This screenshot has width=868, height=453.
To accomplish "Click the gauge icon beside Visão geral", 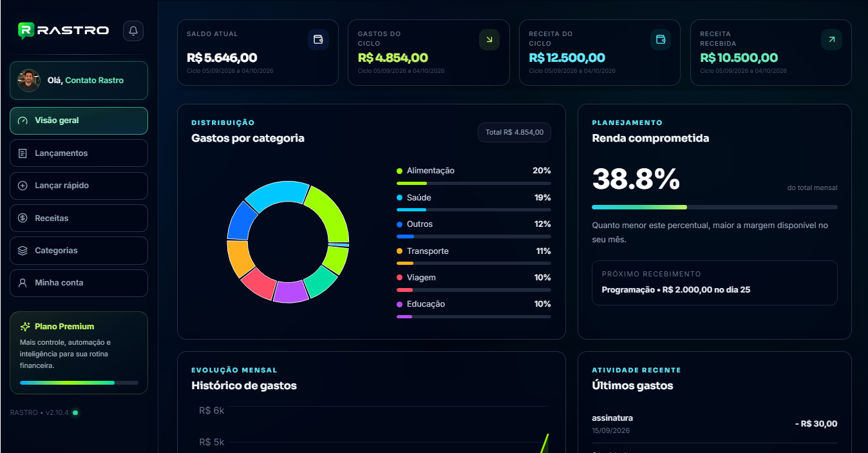I will [23, 120].
